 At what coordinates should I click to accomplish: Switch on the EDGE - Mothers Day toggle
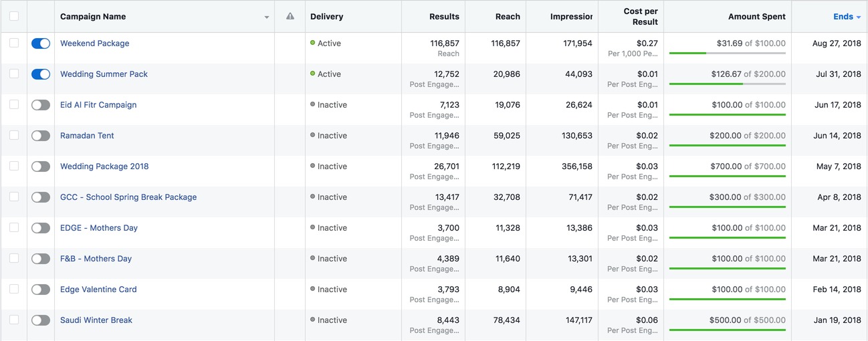[41, 228]
